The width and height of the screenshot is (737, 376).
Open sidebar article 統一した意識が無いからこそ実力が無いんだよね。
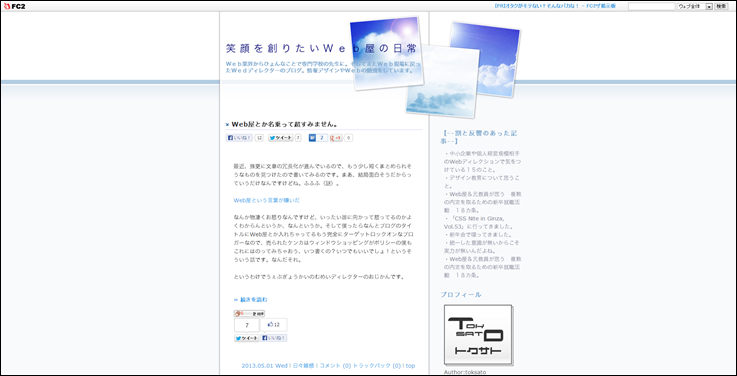tap(481, 247)
